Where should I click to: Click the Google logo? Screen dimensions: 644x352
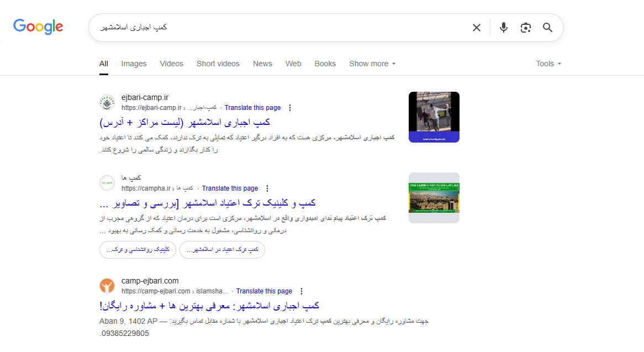38,27
